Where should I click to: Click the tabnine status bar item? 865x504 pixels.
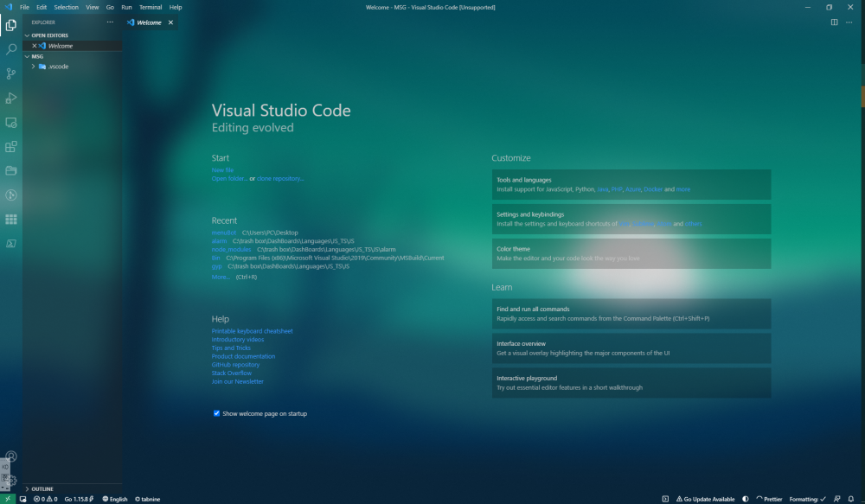(x=147, y=499)
